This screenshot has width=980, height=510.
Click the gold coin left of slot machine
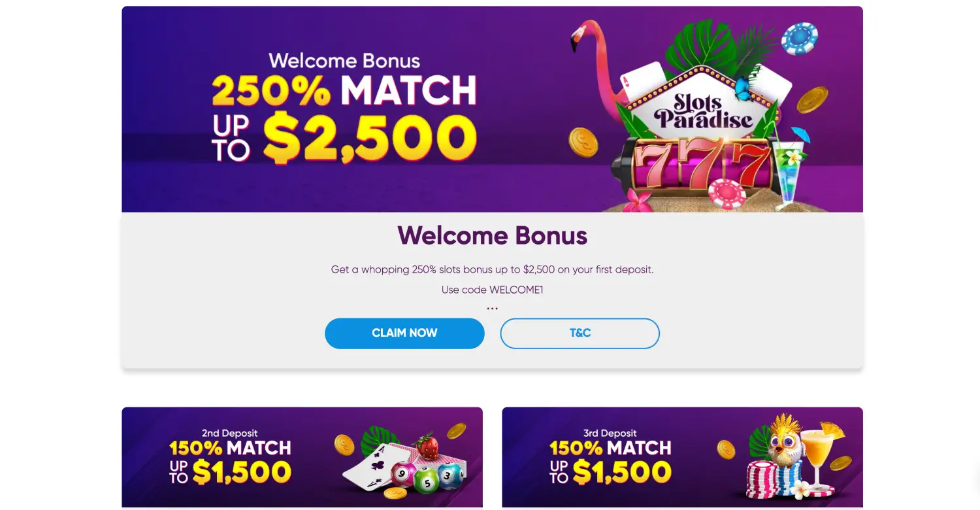583,142
